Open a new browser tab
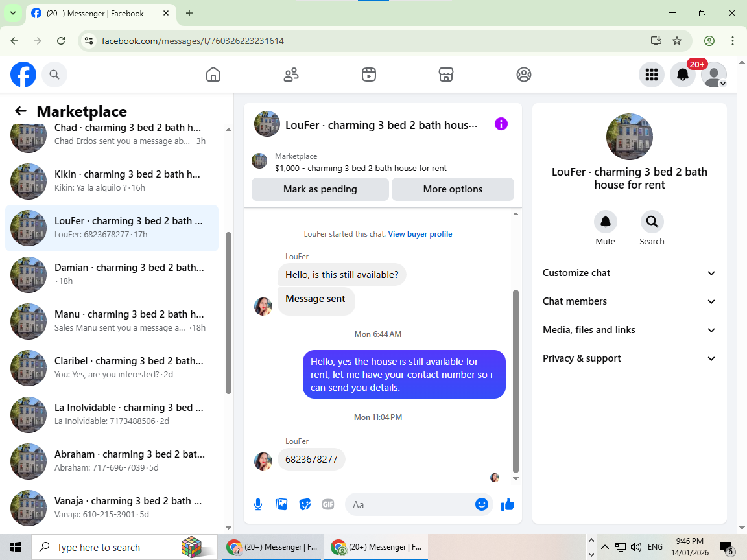Screen dimensions: 747x560 (x=189, y=14)
